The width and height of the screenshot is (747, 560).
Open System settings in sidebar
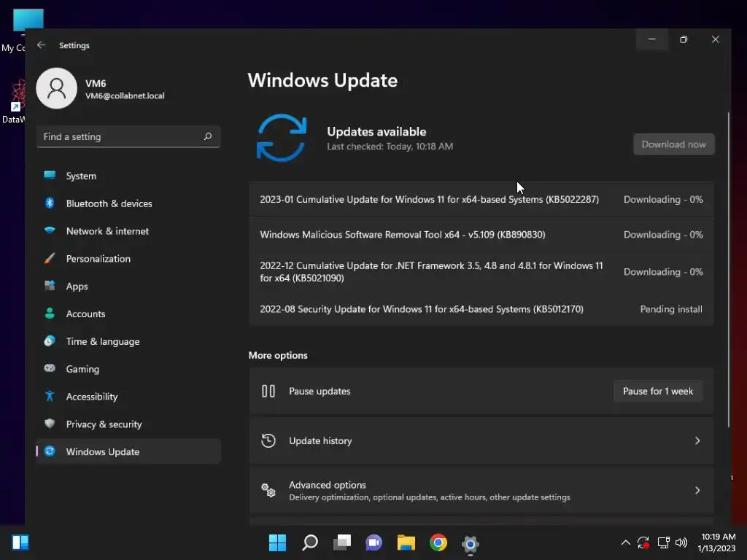[x=128, y=176]
